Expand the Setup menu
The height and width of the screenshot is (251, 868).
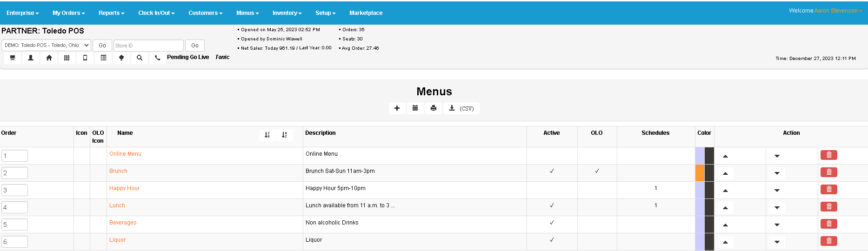point(325,13)
